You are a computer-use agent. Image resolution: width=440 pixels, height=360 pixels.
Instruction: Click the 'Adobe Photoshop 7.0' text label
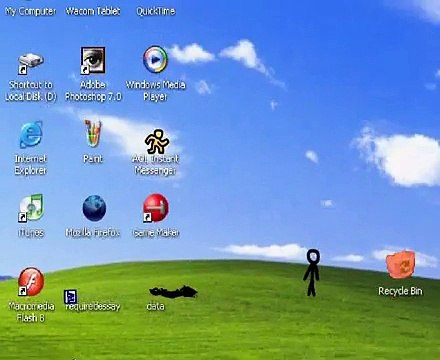[93, 90]
